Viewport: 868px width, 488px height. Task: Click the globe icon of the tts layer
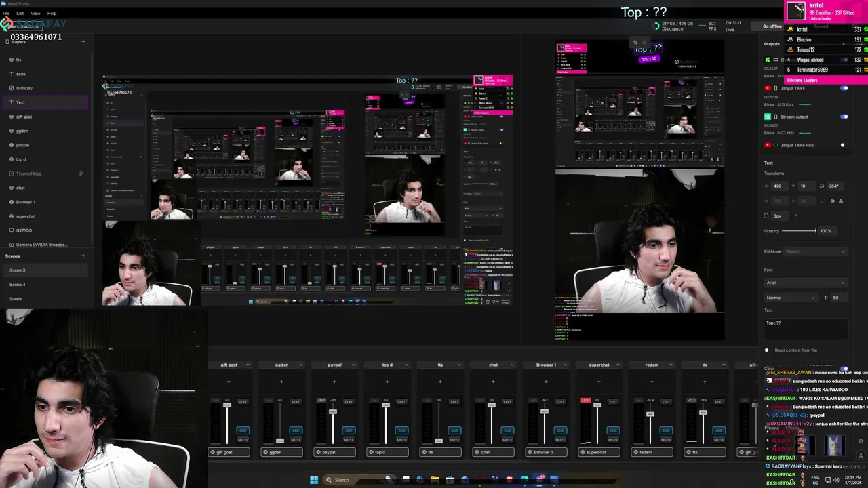(11, 60)
